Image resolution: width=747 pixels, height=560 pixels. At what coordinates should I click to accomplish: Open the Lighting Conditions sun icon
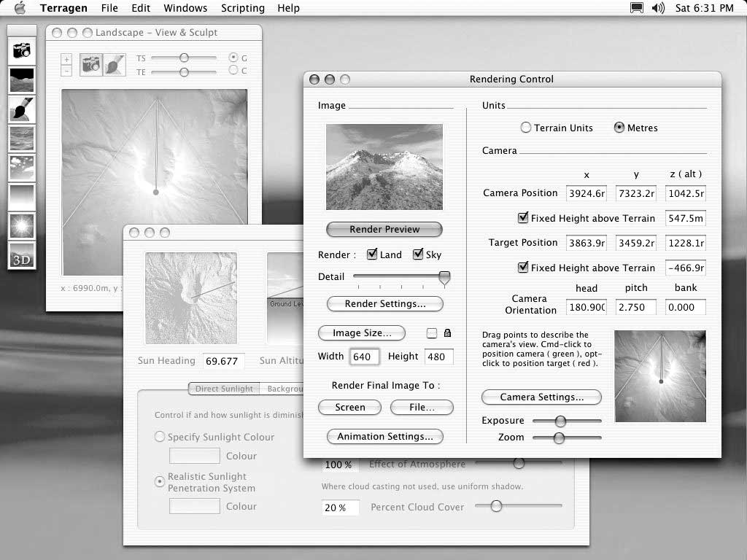click(x=22, y=226)
